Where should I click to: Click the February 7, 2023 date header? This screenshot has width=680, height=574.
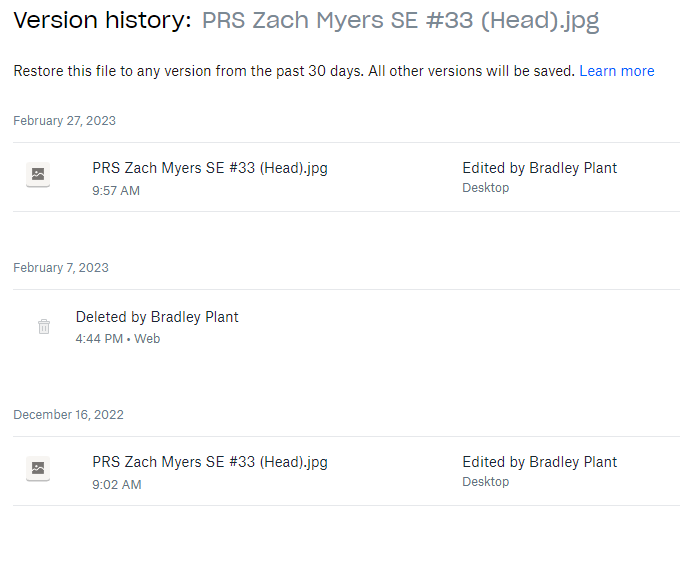[61, 268]
